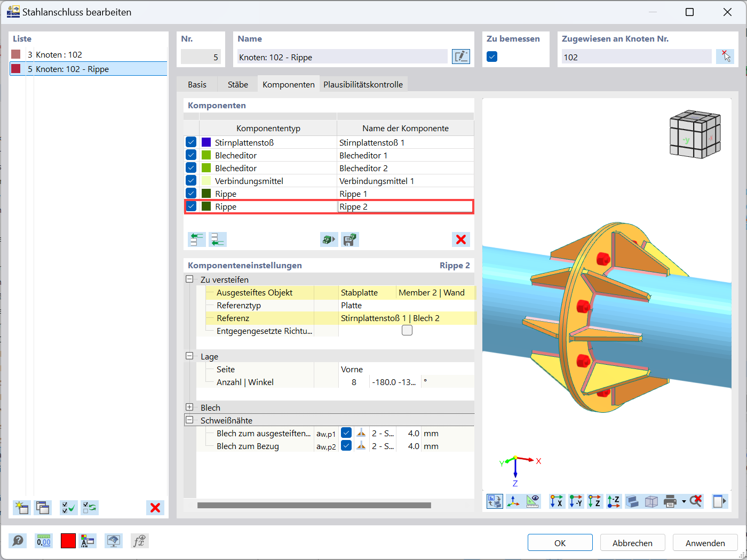The height and width of the screenshot is (560, 747).
Task: Set view in -Y direction
Action: pyautogui.click(x=576, y=501)
